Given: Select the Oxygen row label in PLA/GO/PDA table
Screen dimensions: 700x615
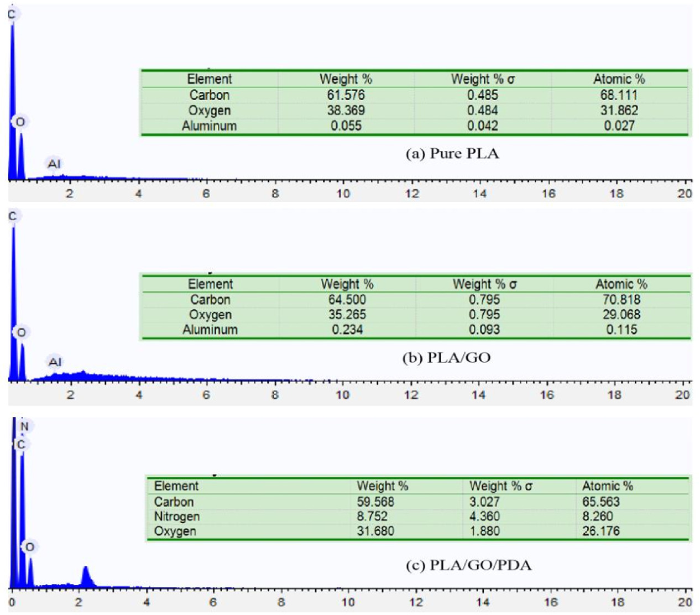Looking at the screenshot, I should (x=175, y=531).
